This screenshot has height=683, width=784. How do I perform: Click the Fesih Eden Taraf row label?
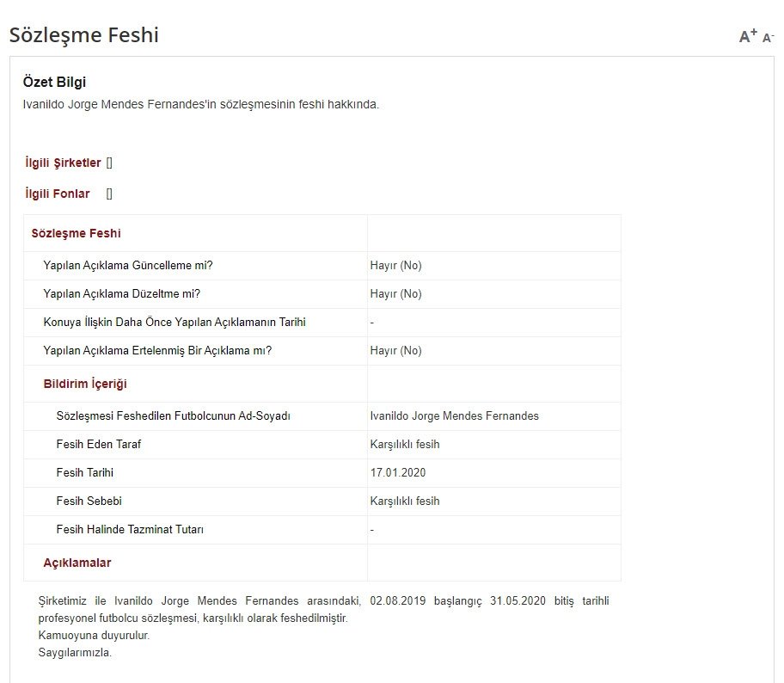(x=99, y=444)
